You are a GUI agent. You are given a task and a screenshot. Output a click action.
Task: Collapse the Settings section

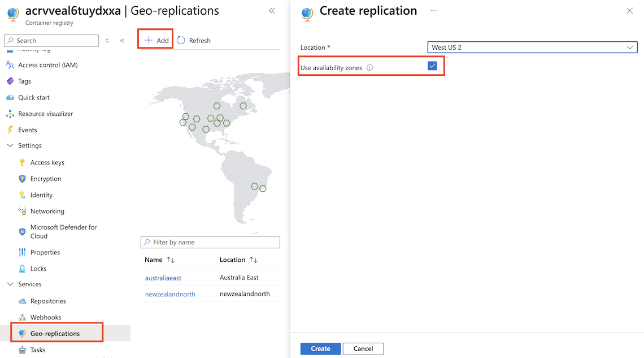point(10,145)
